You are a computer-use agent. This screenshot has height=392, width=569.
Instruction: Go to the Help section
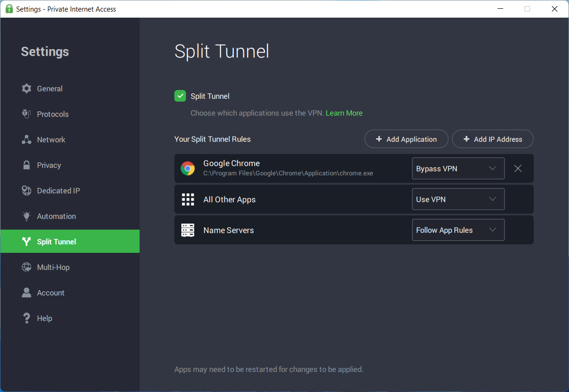[45, 318]
